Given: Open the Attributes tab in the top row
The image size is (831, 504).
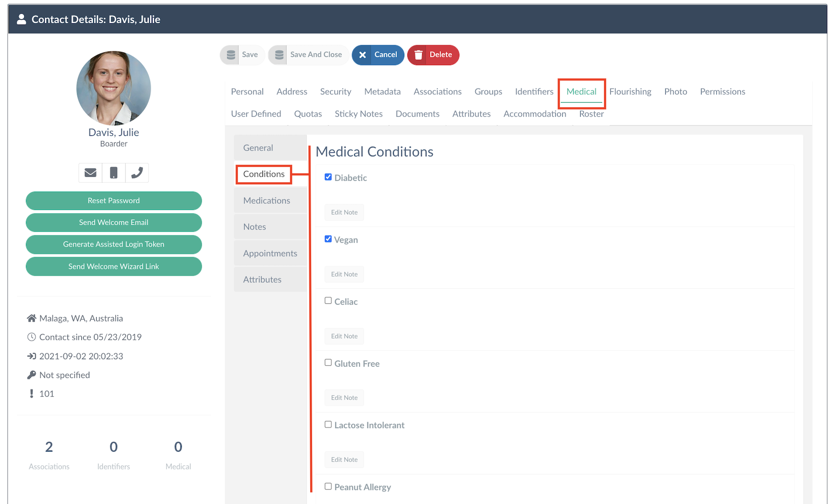Looking at the screenshot, I should click(x=471, y=114).
